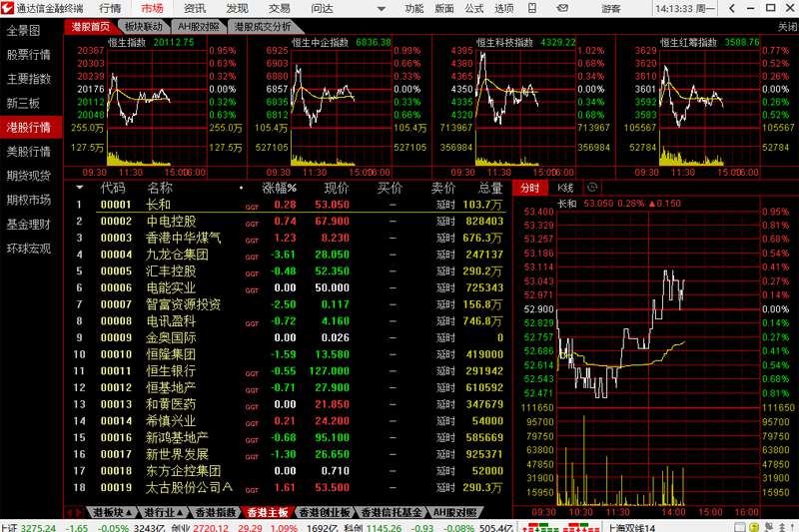Open the 功能 menu
Viewport: 799px width, 532px height.
(413, 8)
